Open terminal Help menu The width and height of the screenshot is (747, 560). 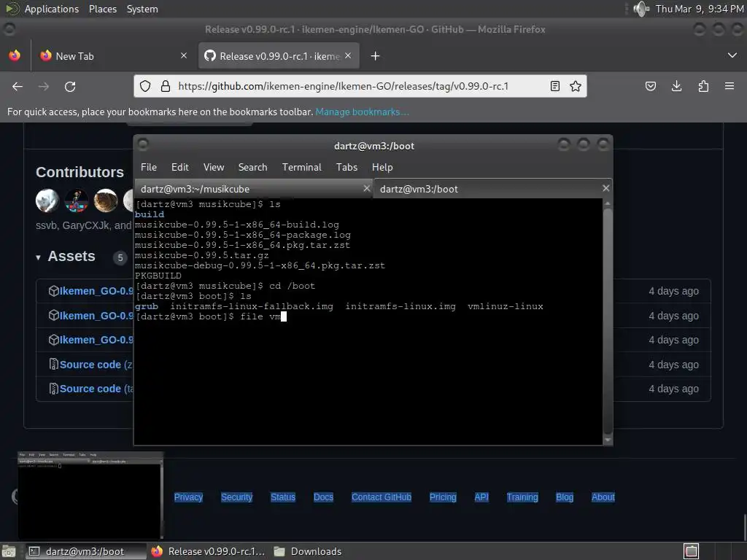point(382,167)
